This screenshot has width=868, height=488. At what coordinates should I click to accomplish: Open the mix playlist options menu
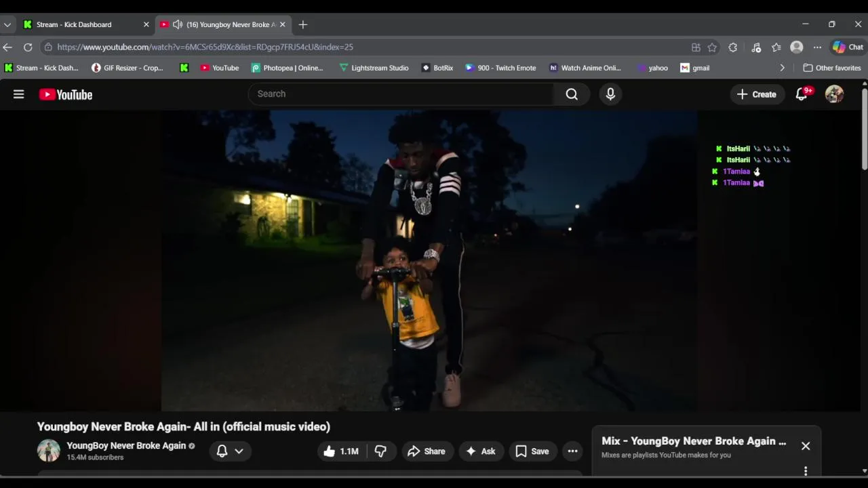coord(806,470)
